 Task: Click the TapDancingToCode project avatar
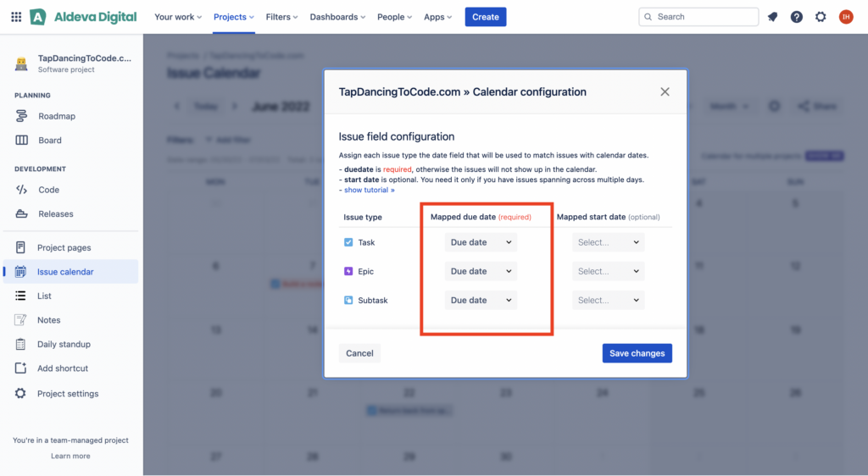[x=21, y=63]
